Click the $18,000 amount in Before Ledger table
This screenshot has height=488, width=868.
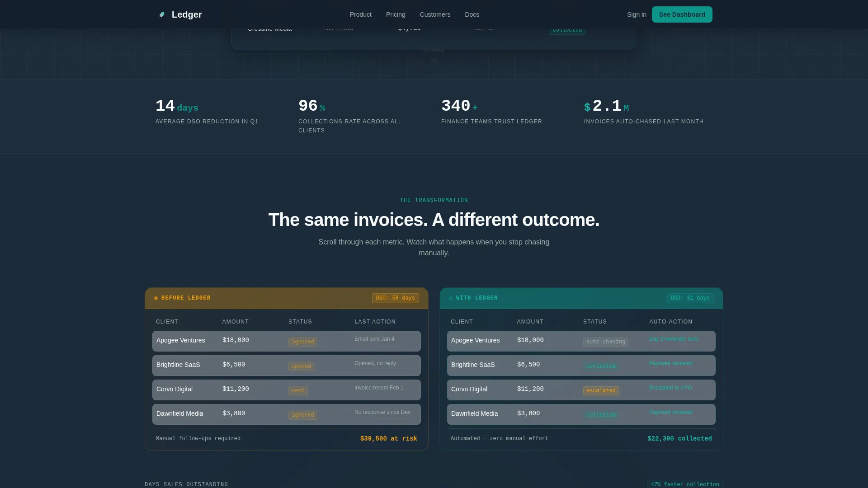[x=236, y=340]
